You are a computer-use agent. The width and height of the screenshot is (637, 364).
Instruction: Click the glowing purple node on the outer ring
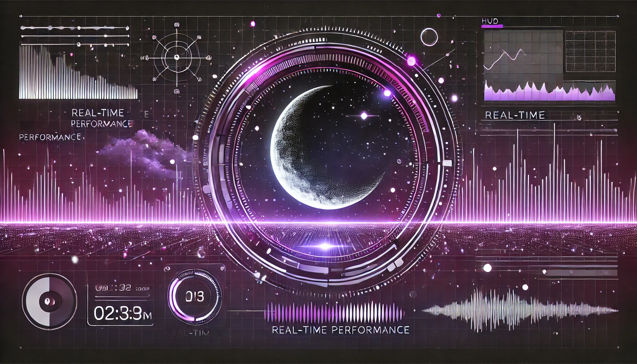[411, 61]
